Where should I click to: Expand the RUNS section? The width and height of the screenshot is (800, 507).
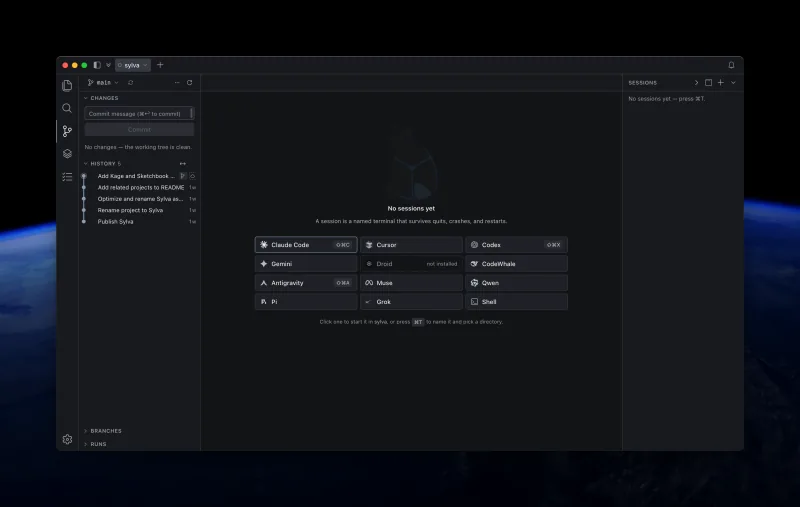95,444
